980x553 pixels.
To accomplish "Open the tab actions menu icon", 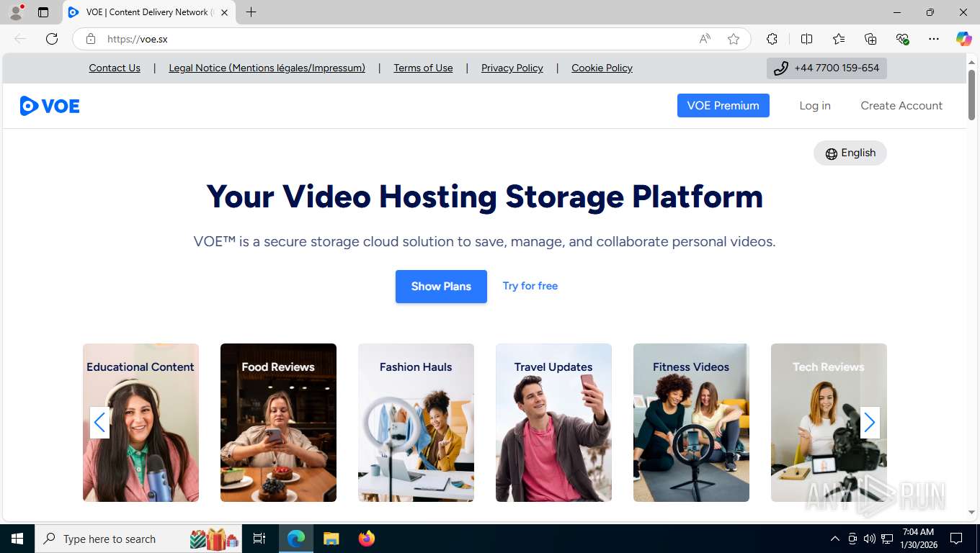I will [43, 12].
